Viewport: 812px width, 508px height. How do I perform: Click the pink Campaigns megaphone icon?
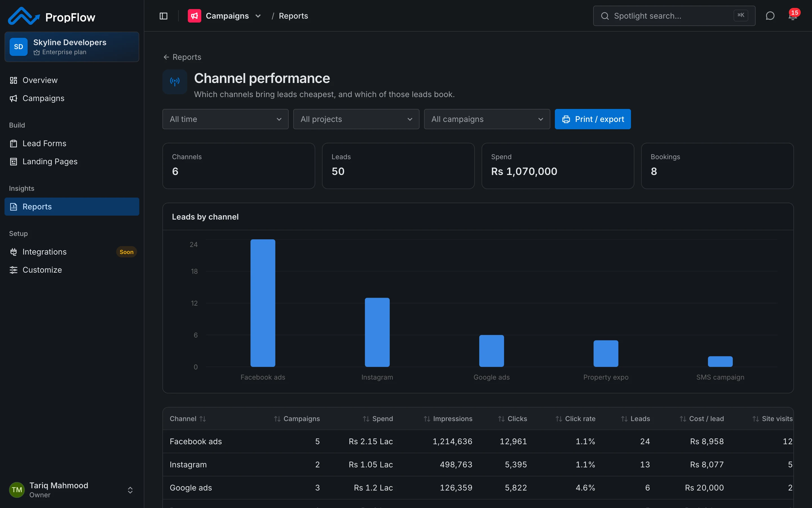tap(194, 16)
